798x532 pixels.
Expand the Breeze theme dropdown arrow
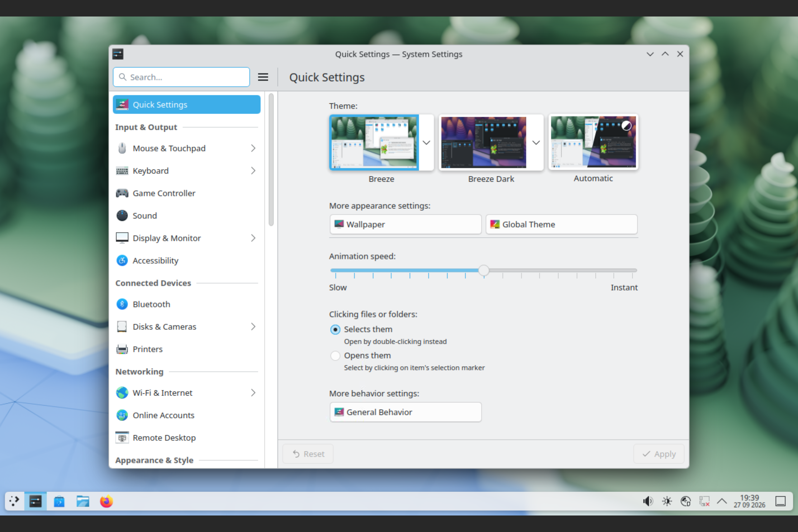click(x=426, y=143)
